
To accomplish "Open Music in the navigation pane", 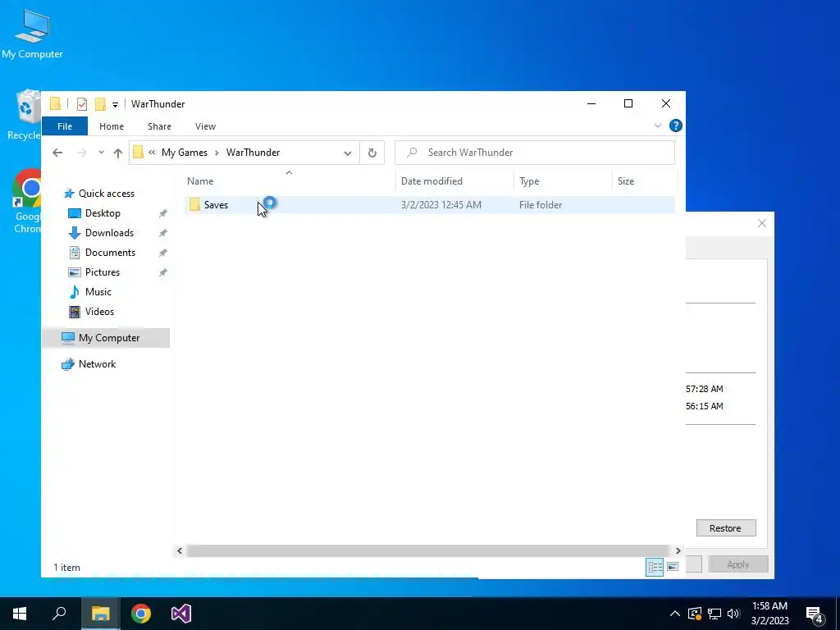I will pos(98,292).
